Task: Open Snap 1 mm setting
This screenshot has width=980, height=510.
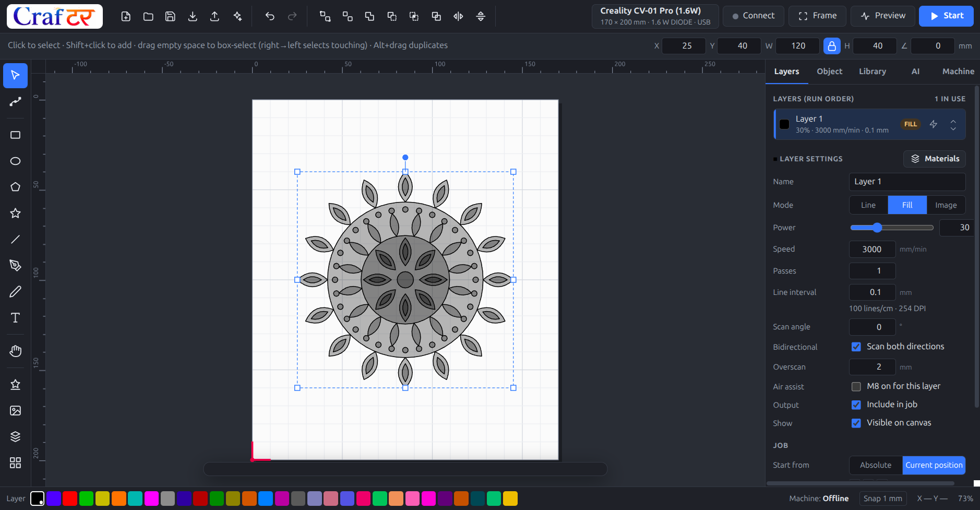Action: pos(882,499)
